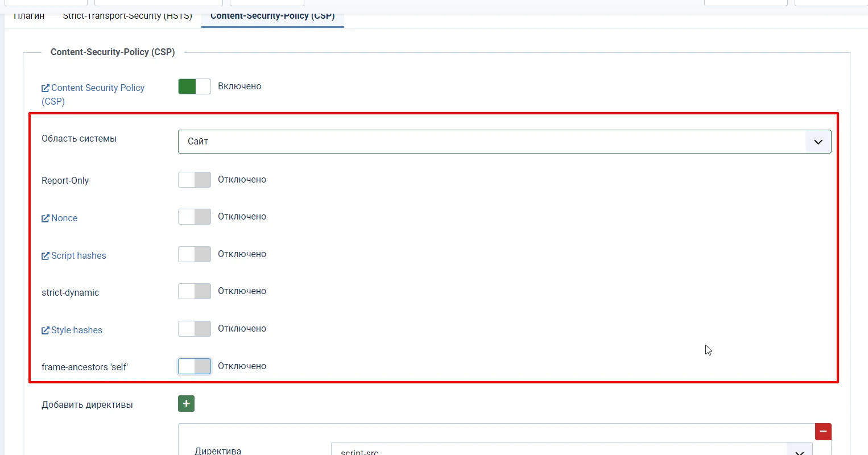Click the Директива field label
This screenshot has width=868, height=455.
pos(218,450)
